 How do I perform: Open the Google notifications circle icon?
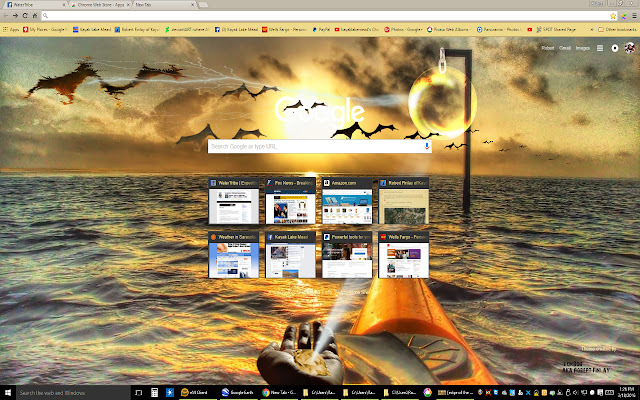pyautogui.click(x=615, y=48)
